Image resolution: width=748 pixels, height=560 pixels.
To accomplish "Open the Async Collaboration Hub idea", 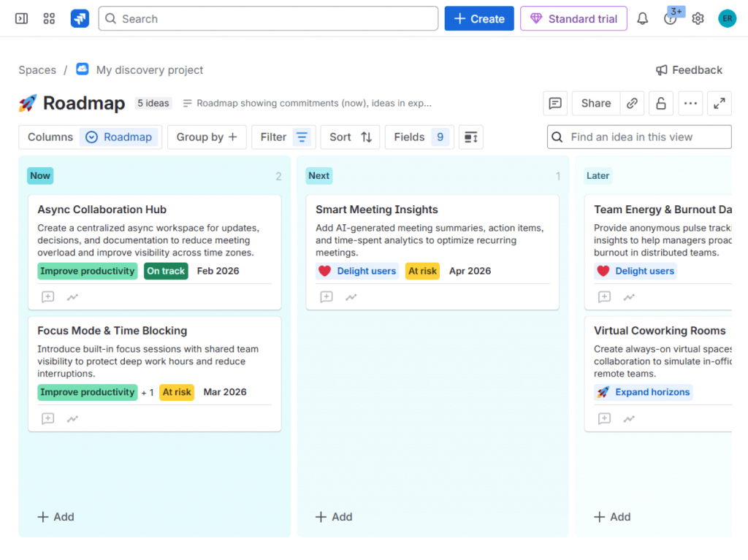I will pyautogui.click(x=102, y=210).
